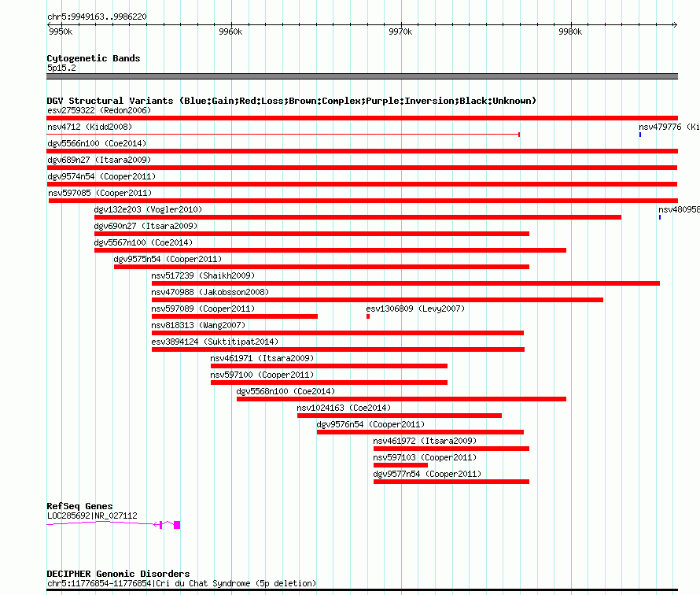The image size is (700, 595).
Task: Click the DGV Structural Variants track title
Action: pyautogui.click(x=292, y=101)
